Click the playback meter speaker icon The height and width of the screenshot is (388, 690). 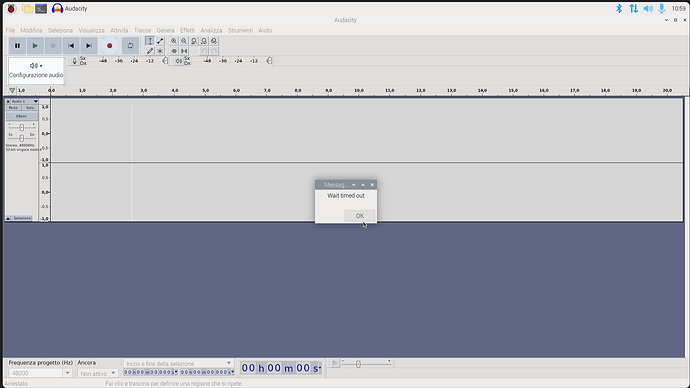click(178, 61)
